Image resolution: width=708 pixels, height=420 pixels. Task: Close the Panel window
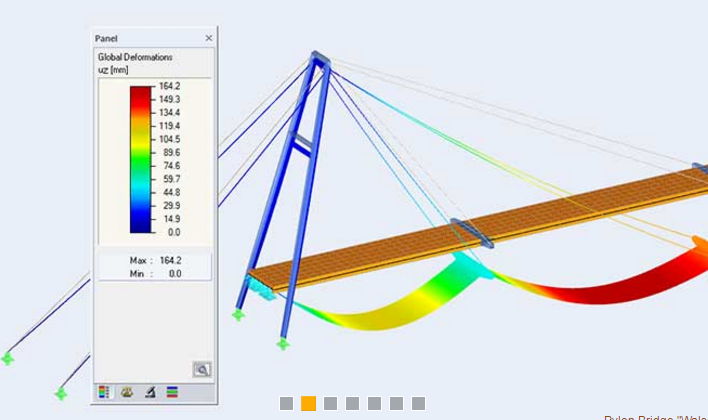(208, 38)
